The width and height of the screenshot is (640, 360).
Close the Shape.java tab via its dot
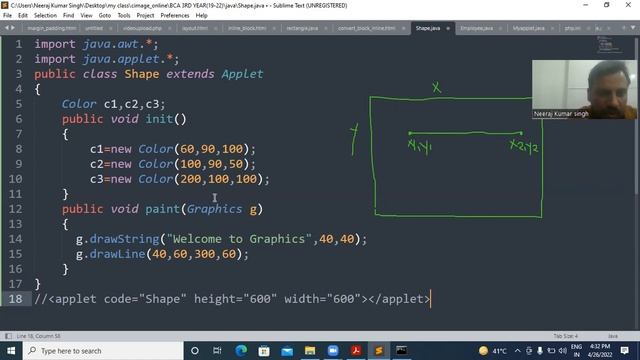point(448,28)
